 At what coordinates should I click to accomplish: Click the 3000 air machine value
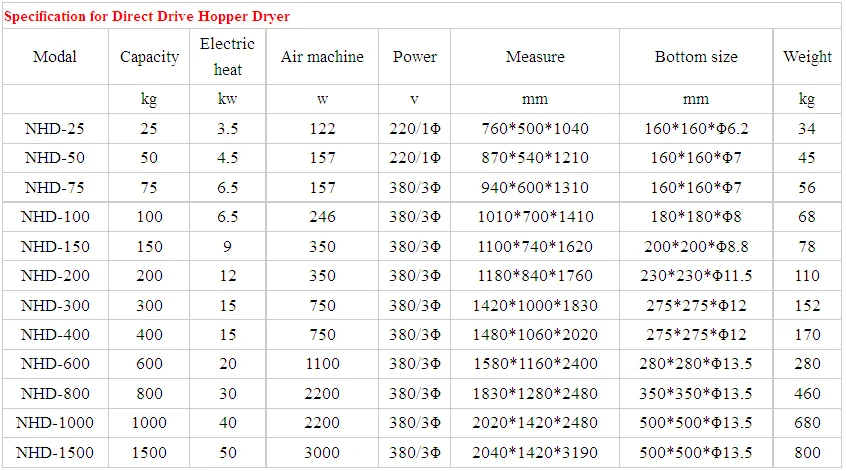pyautogui.click(x=322, y=453)
